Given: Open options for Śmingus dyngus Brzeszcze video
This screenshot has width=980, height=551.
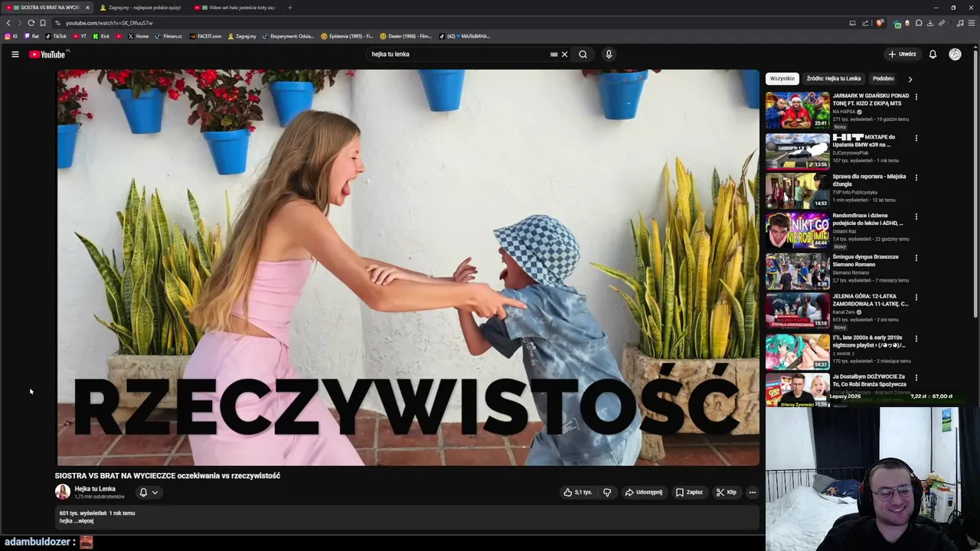Looking at the screenshot, I should click(916, 258).
